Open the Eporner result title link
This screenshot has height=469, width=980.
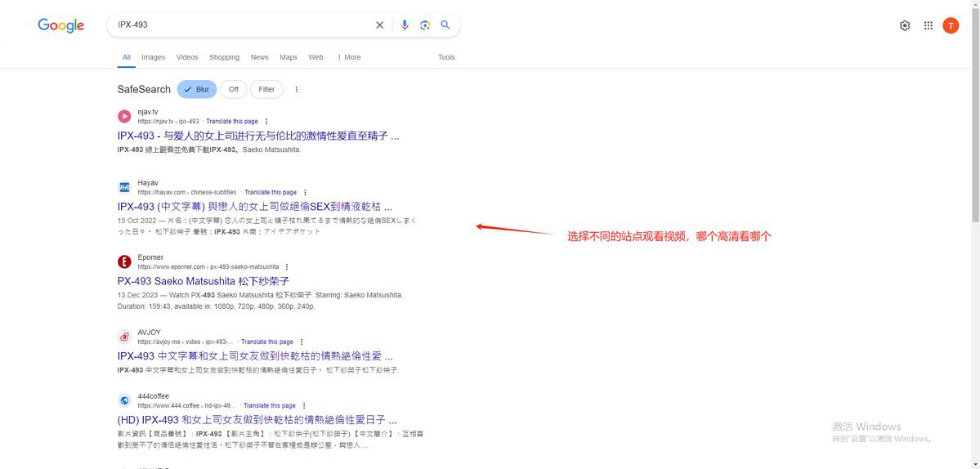204,281
